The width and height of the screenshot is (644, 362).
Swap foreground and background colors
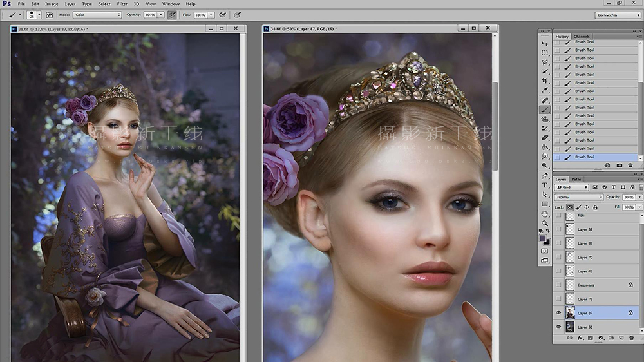(x=548, y=231)
